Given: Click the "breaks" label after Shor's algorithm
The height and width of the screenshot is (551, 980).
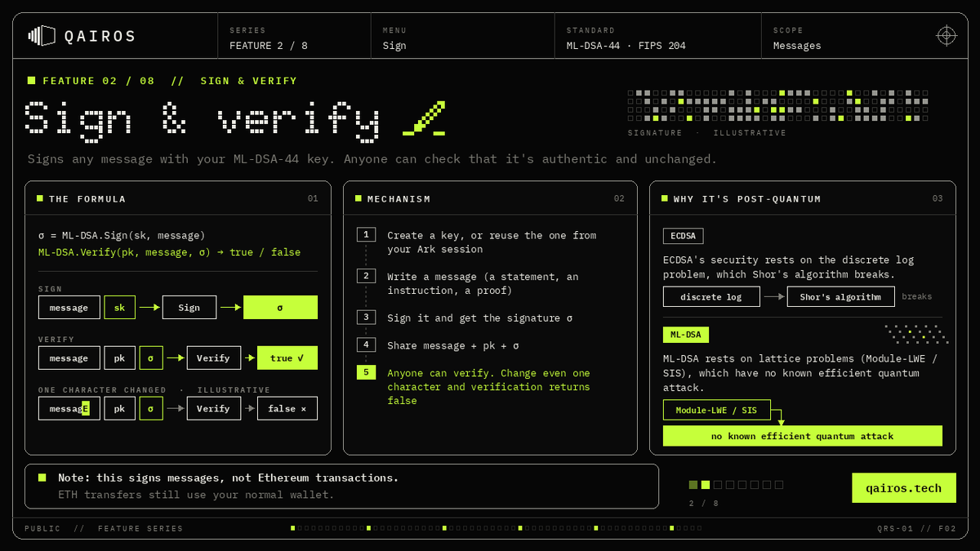Looking at the screenshot, I should 917,297.
